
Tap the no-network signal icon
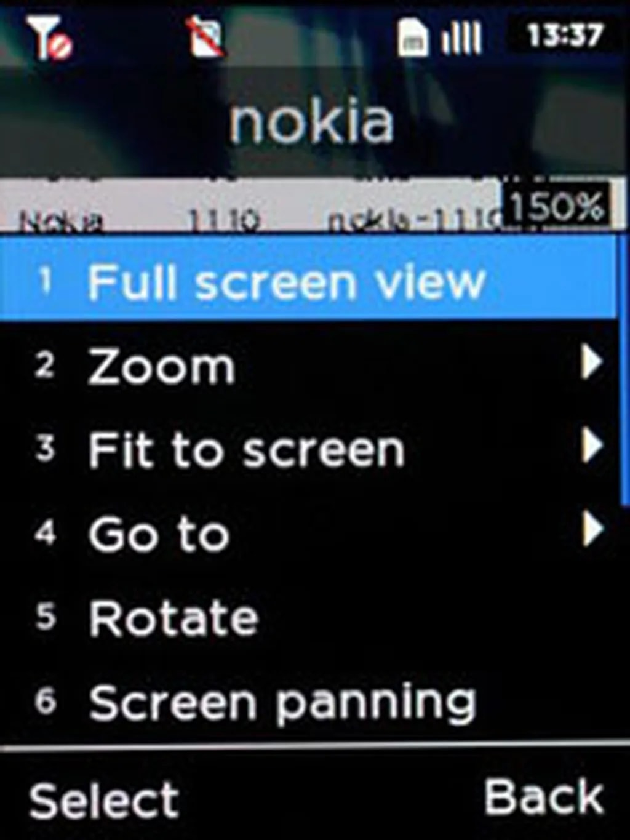click(x=49, y=38)
